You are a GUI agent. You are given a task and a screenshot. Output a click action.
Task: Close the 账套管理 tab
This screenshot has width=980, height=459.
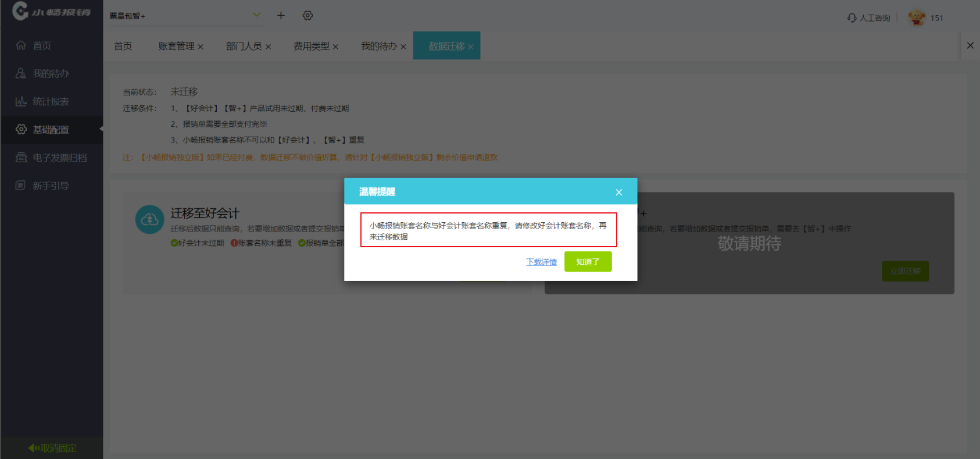(201, 47)
